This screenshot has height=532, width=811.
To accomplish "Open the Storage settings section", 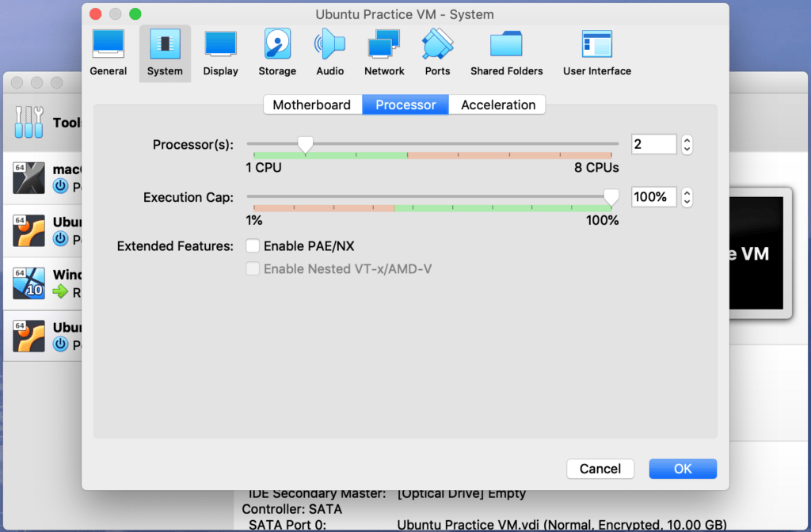I will [277, 53].
